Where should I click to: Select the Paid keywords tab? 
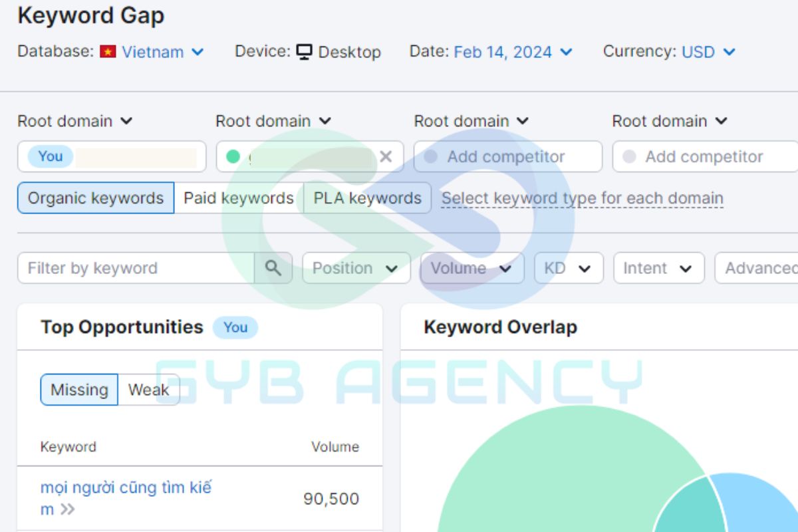(x=239, y=198)
